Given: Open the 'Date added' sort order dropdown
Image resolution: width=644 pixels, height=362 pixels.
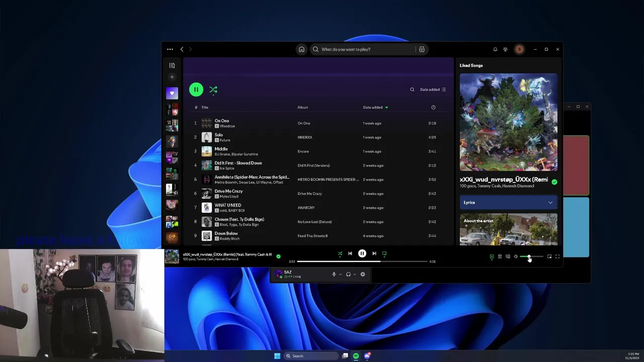Looking at the screenshot, I should coord(433,89).
